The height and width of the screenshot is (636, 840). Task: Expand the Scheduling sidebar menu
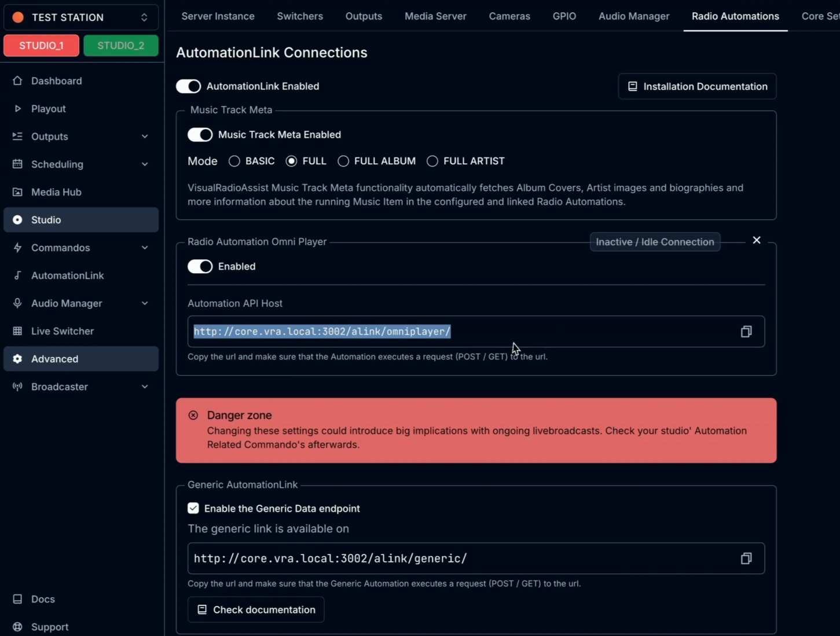(x=144, y=164)
